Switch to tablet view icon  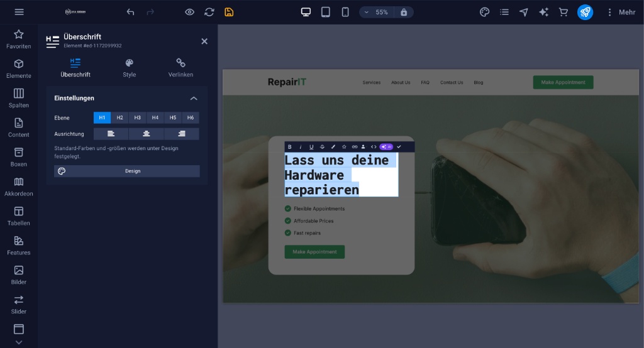pyautogui.click(x=325, y=12)
